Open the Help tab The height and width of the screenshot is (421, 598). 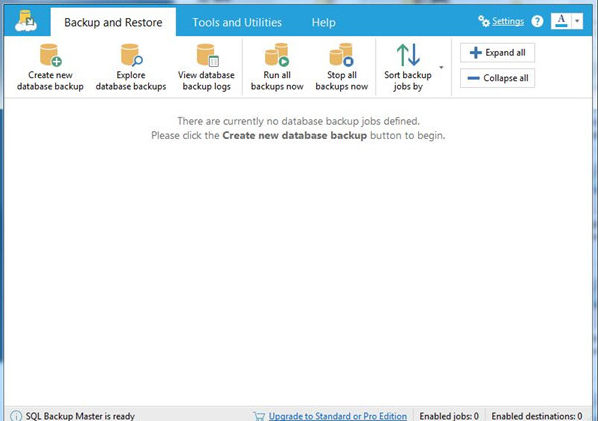pyautogui.click(x=323, y=22)
